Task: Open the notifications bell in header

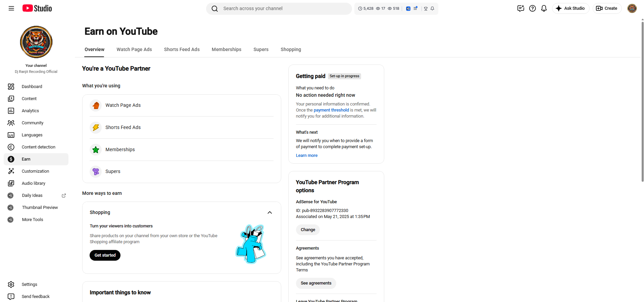Action: [544, 8]
